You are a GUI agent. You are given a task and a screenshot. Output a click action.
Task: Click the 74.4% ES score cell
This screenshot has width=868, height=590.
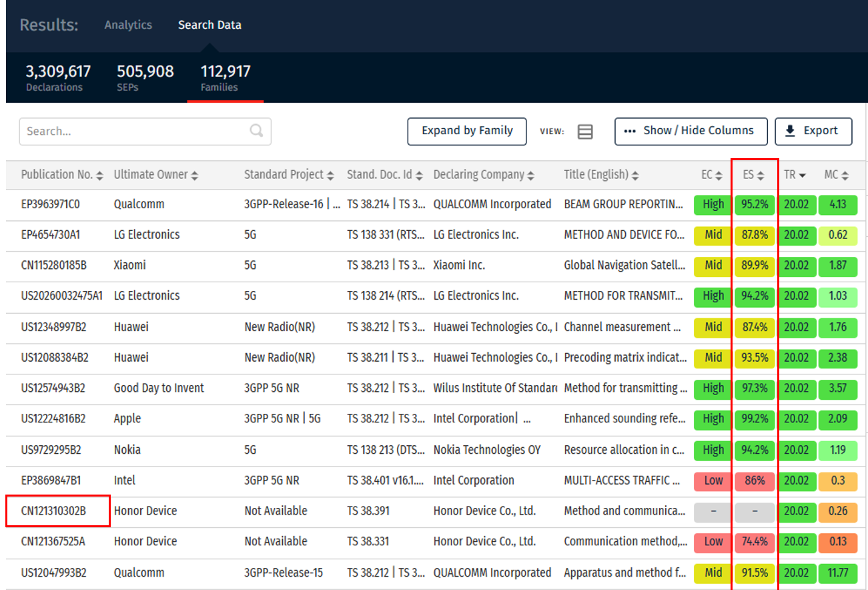(755, 542)
